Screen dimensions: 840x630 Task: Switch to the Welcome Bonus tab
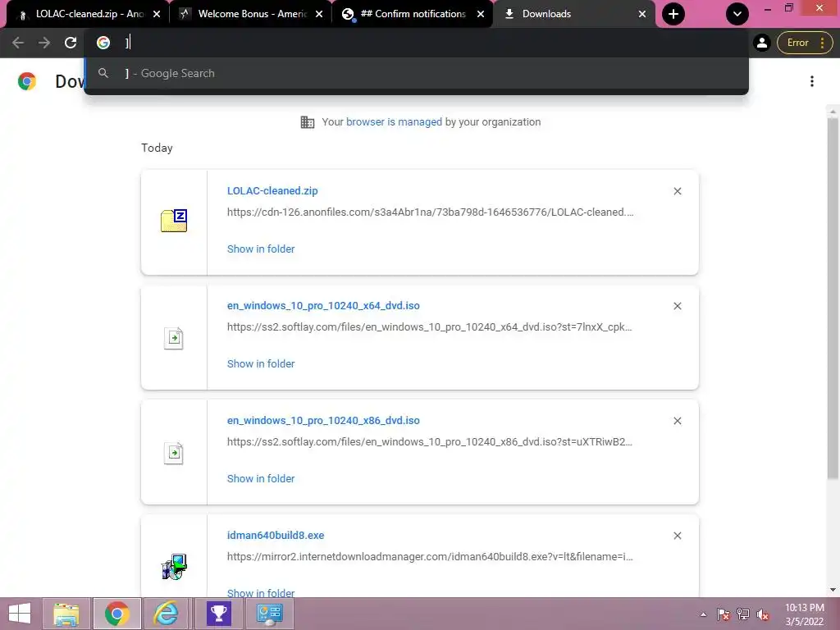pos(252,14)
